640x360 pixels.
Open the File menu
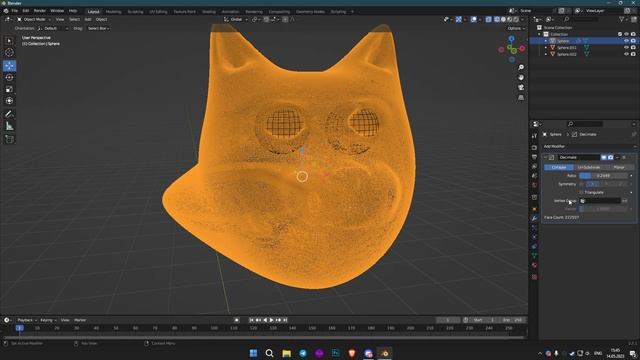(15, 11)
